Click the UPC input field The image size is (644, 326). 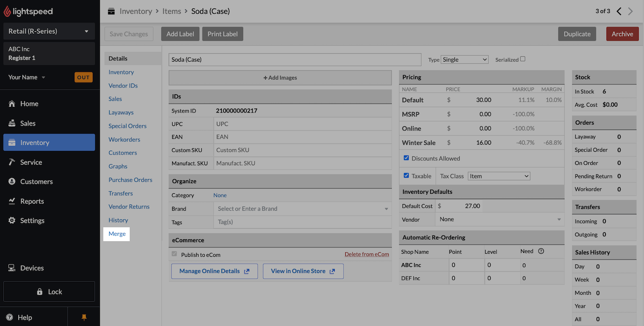[x=302, y=124]
